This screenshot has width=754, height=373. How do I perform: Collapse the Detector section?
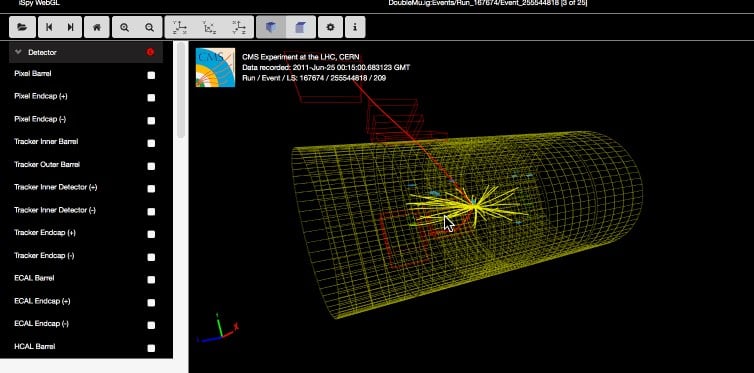pyautogui.click(x=18, y=52)
